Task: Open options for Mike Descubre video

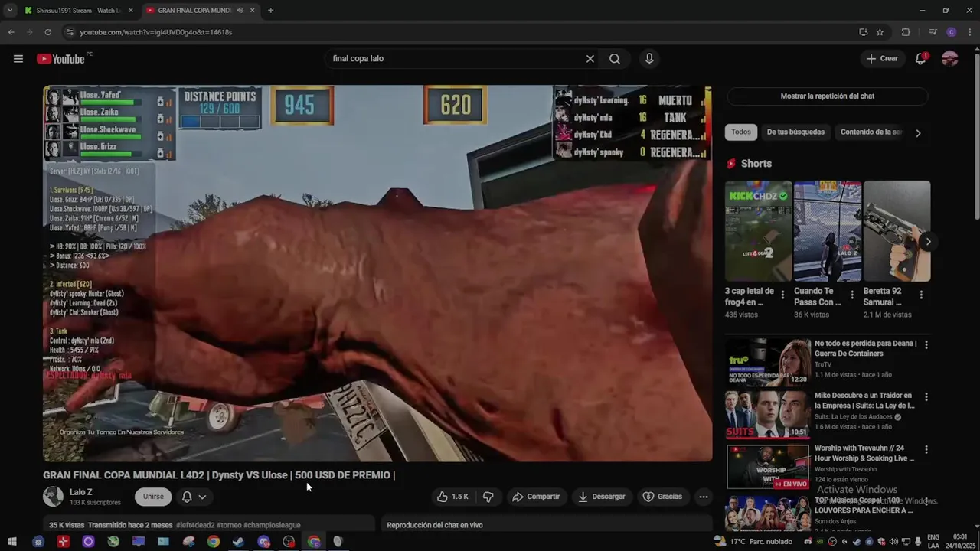Action: [x=926, y=397]
